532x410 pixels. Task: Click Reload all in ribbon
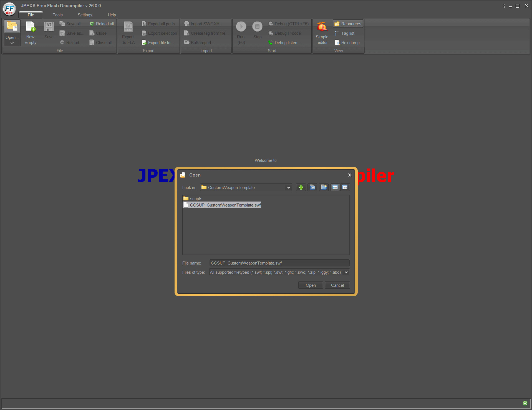102,24
